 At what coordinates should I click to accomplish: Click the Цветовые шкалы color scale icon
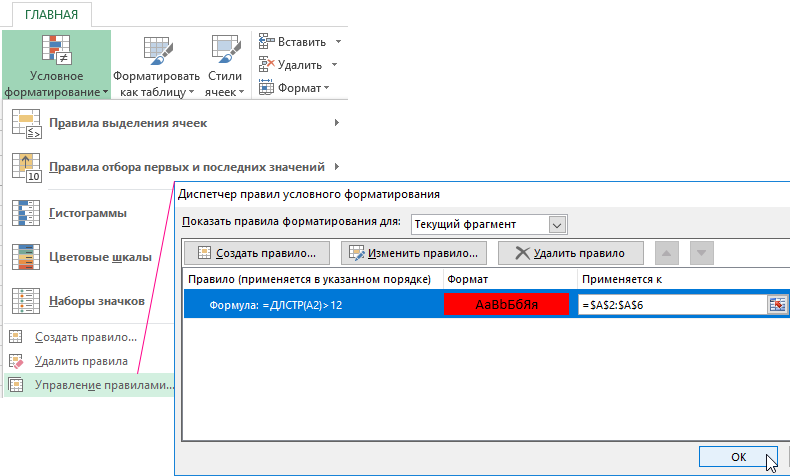click(26, 257)
